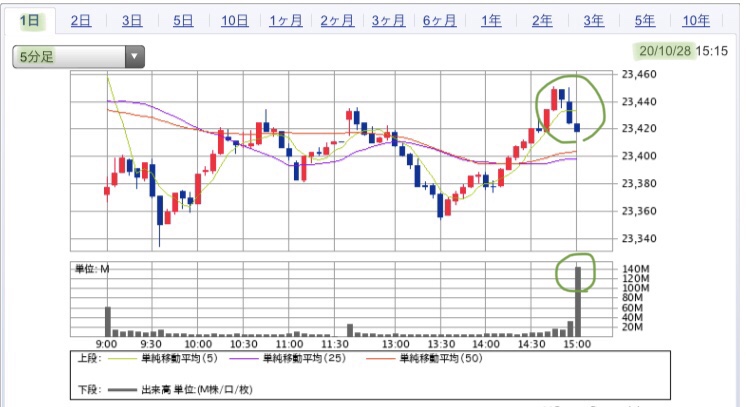Click the 単純移動平均(25) legend entry

point(304,358)
